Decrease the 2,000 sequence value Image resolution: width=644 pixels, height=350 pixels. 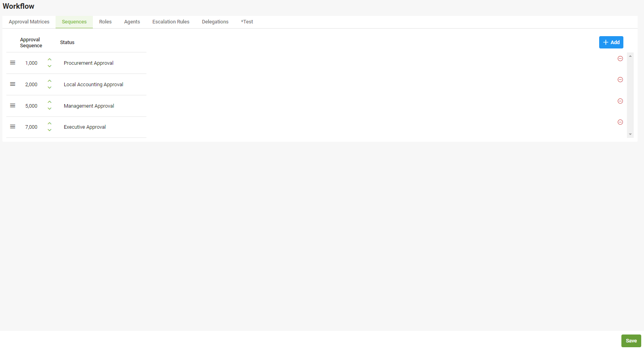[50, 88]
